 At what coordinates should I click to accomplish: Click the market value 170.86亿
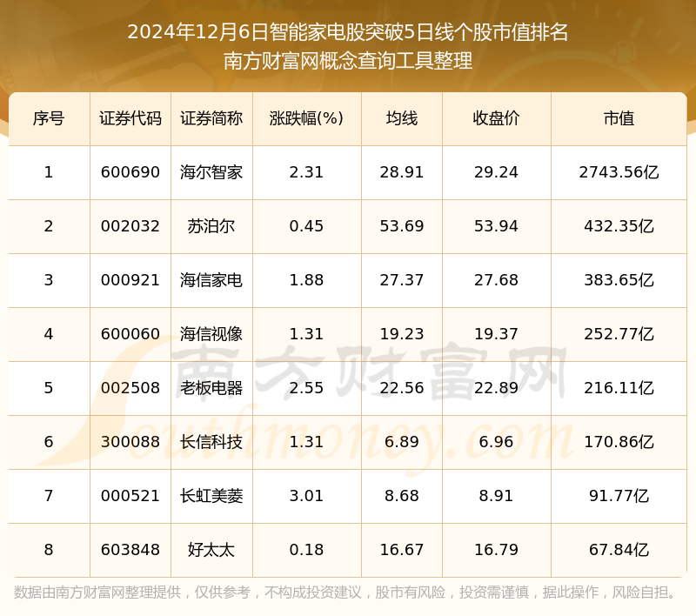[619, 442]
